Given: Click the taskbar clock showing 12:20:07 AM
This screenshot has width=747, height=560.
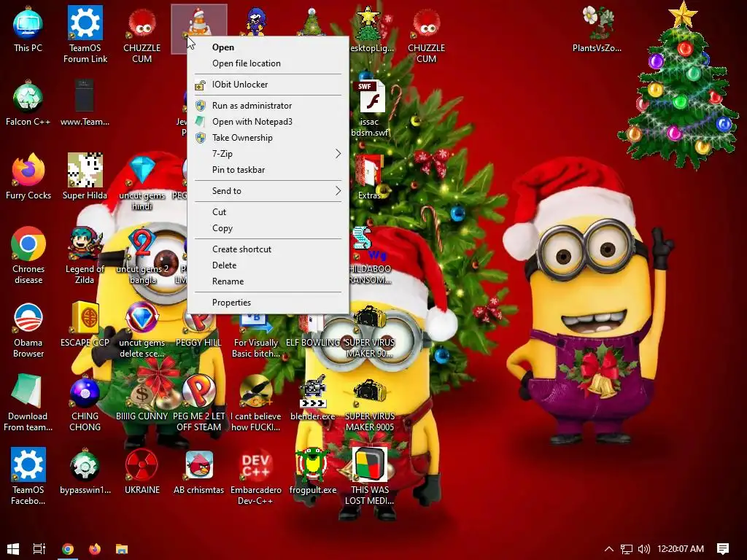Looking at the screenshot, I should pyautogui.click(x=681, y=549).
